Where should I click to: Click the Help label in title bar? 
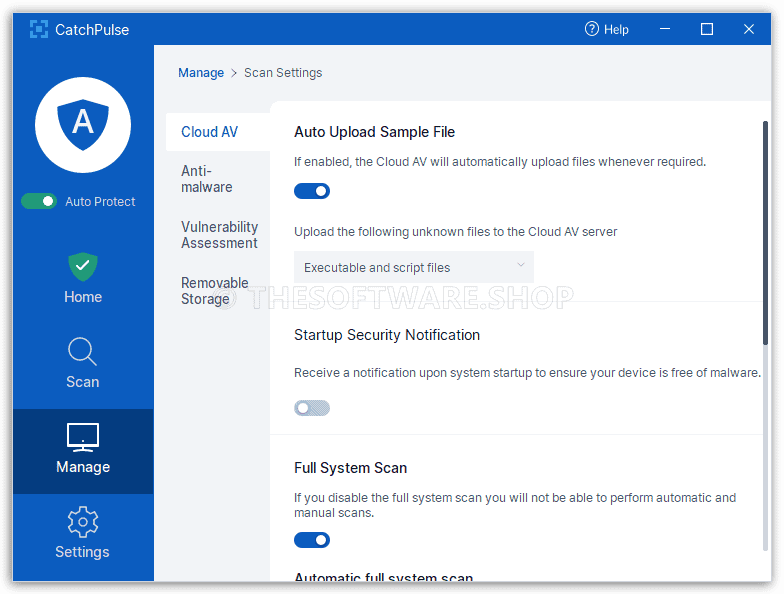click(616, 30)
